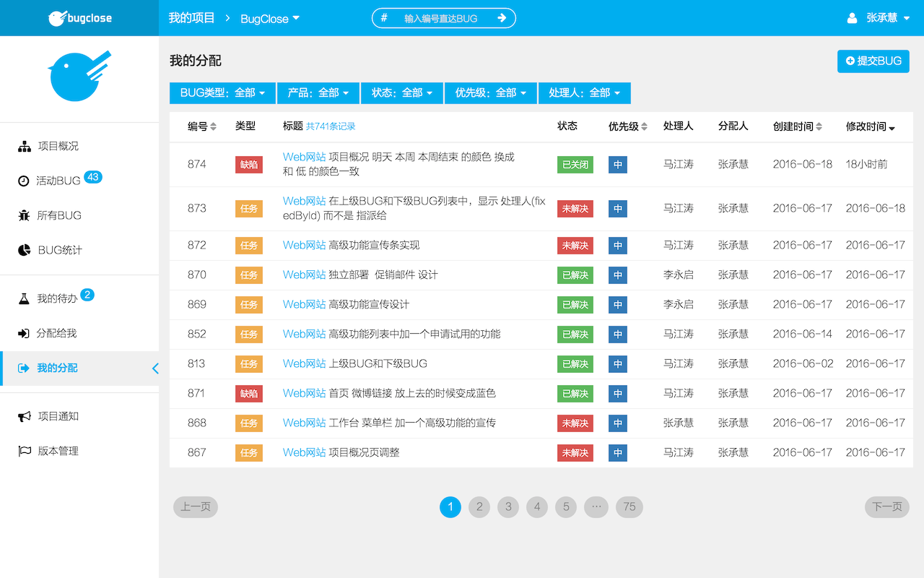This screenshot has height=578, width=924.
Task: Open the 状态 filter dropdown
Action: 401,93
